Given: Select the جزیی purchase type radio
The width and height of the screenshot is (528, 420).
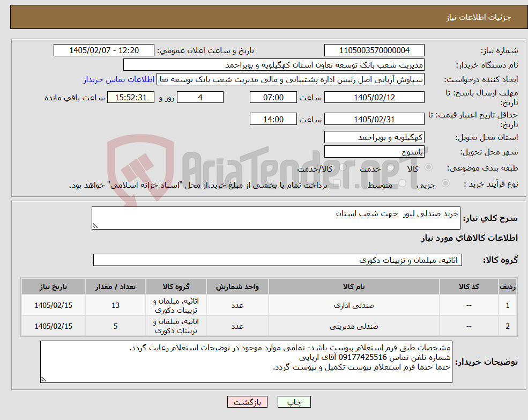Looking at the screenshot, I should point(445,183).
